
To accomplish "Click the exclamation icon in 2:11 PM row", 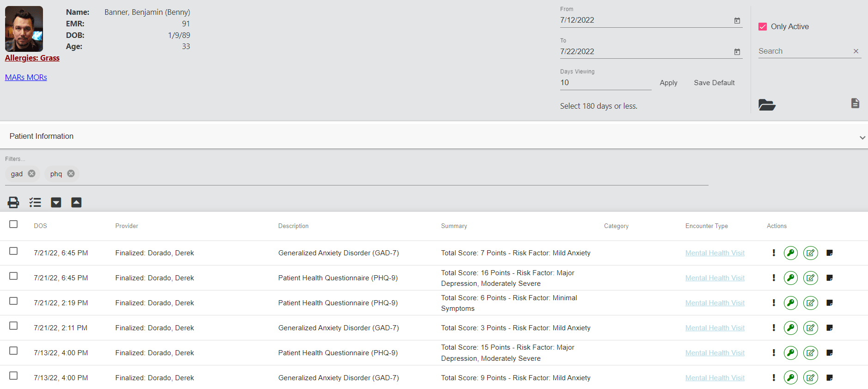I will coord(774,328).
